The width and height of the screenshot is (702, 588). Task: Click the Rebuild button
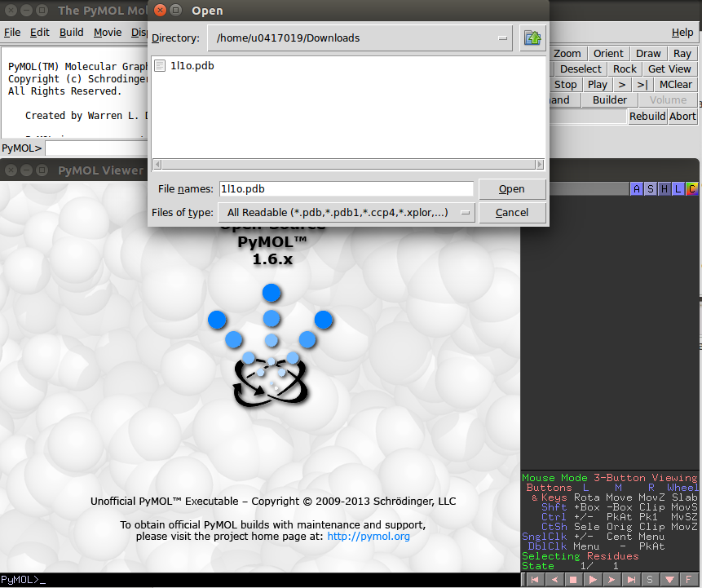(647, 116)
